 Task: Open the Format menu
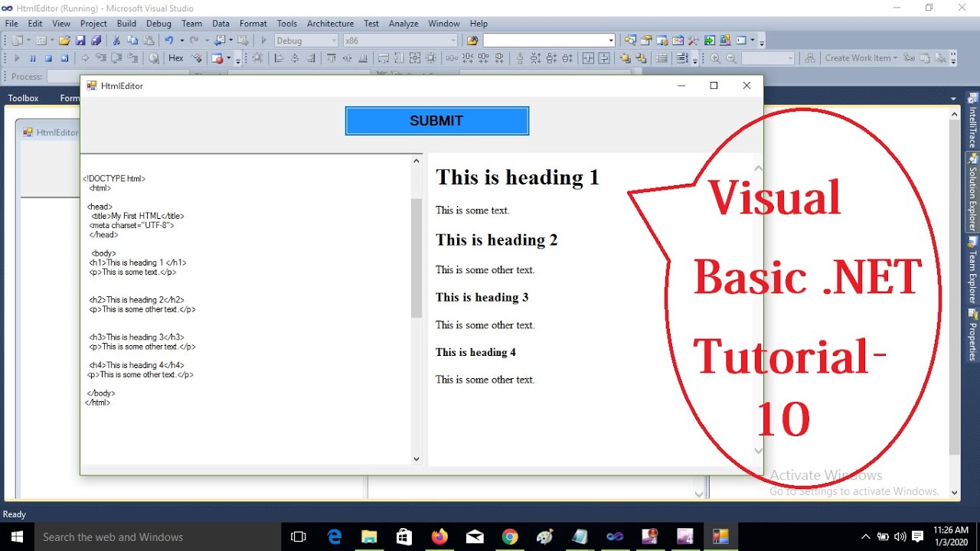253,24
